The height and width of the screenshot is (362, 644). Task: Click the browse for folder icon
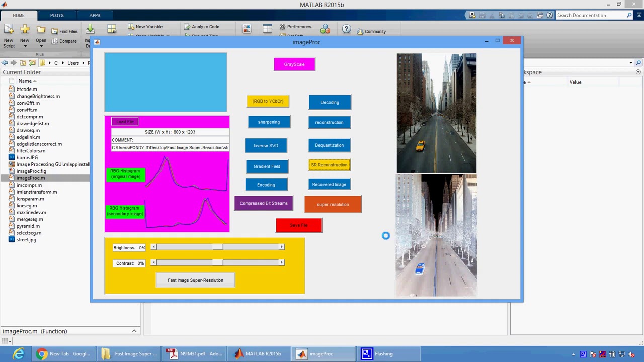pos(32,63)
